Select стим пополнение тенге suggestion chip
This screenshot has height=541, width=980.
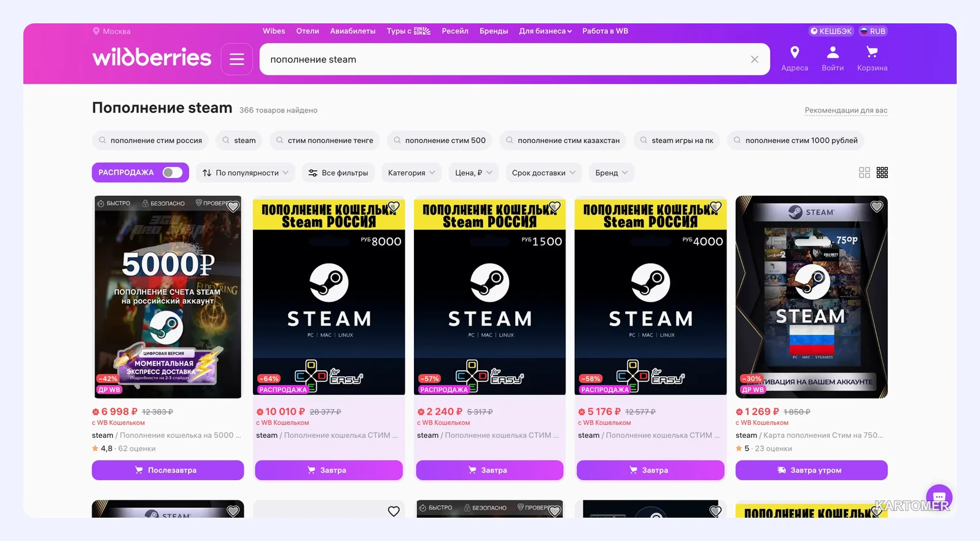(x=325, y=141)
